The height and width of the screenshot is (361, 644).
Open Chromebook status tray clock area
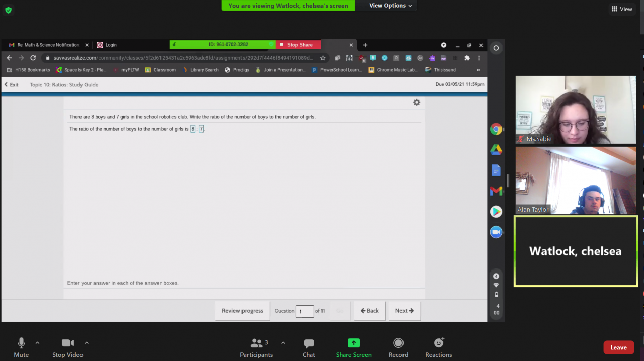496,295
